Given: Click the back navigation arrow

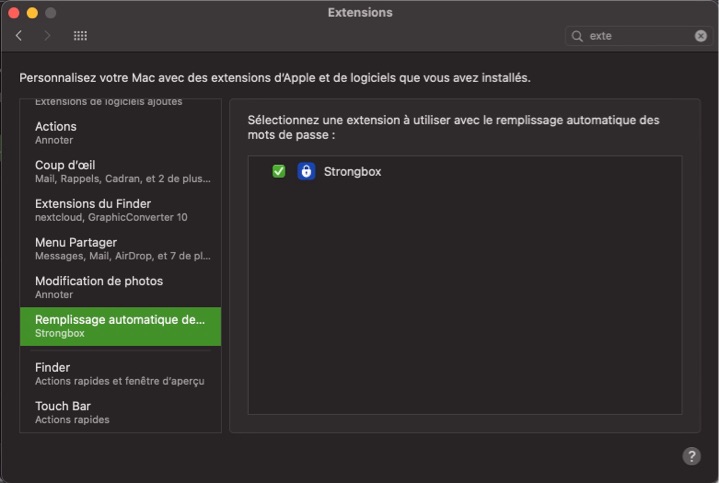Looking at the screenshot, I should click(19, 36).
